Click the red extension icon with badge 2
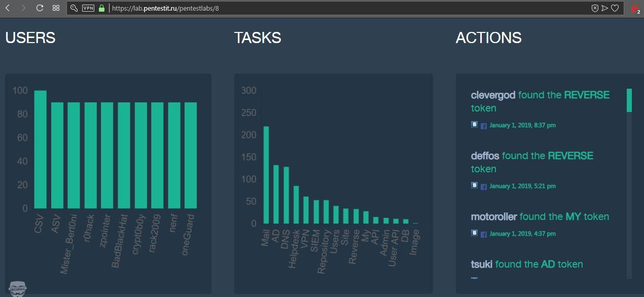 (634, 8)
